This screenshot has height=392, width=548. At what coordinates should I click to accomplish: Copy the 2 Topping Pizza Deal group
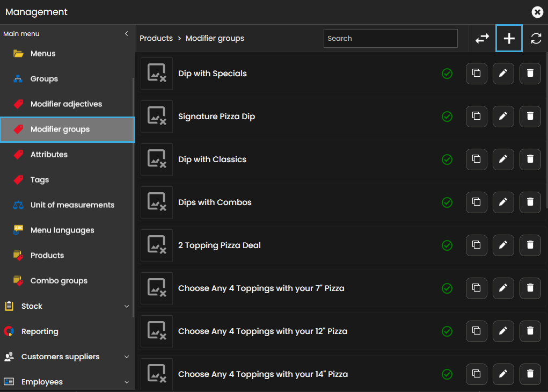click(476, 245)
